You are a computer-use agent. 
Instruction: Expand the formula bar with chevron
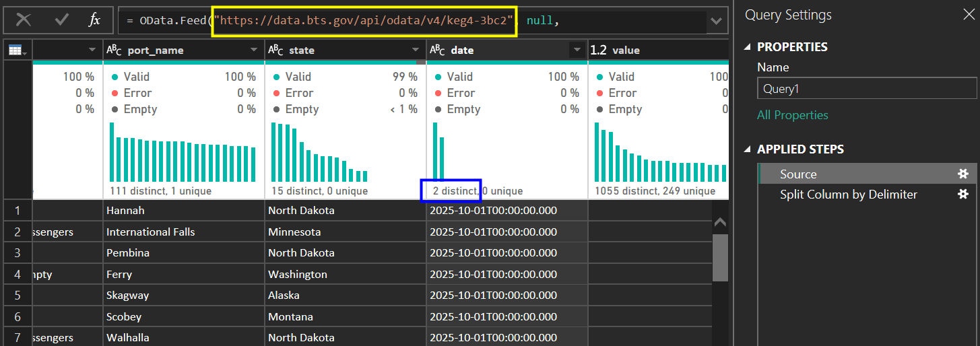pyautogui.click(x=717, y=22)
